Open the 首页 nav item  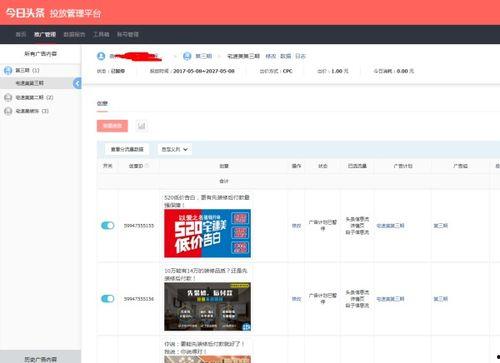pyautogui.click(x=21, y=34)
